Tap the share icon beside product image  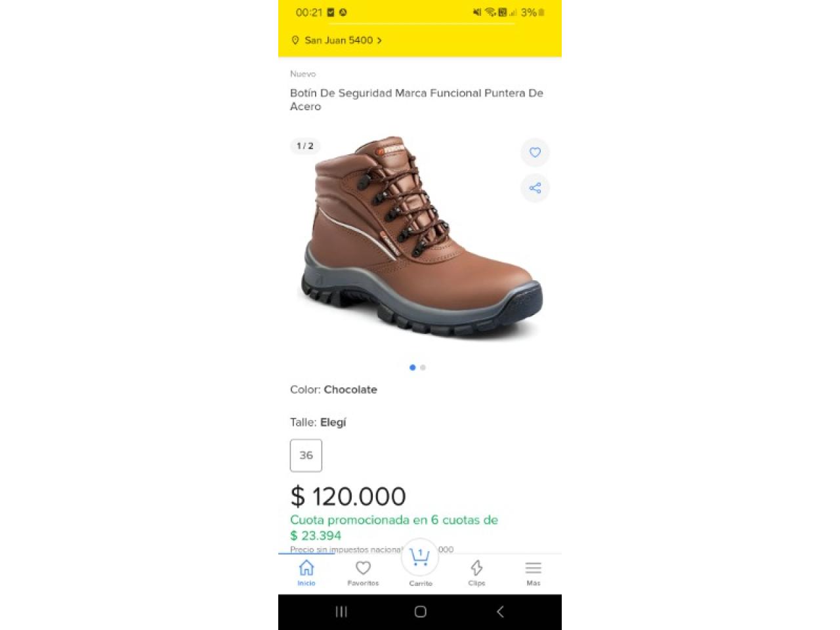point(535,188)
